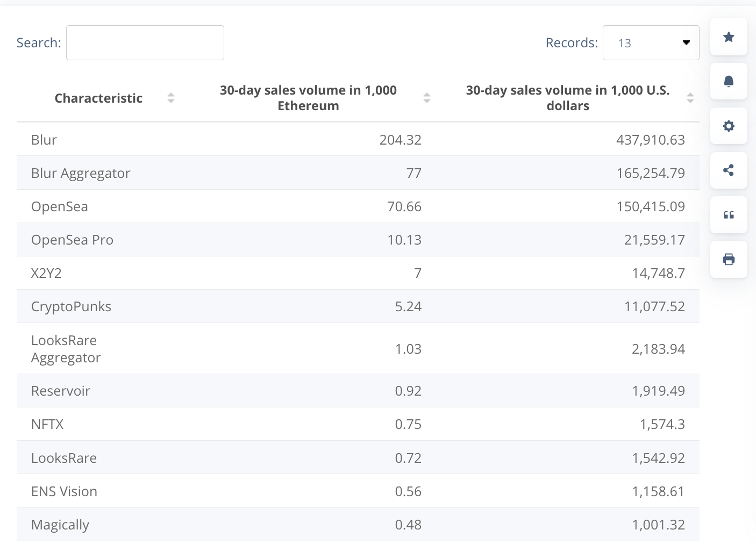Sort by Ethereum sales volume arrows
Image resolution: width=756 pixels, height=544 pixels.
(427, 98)
